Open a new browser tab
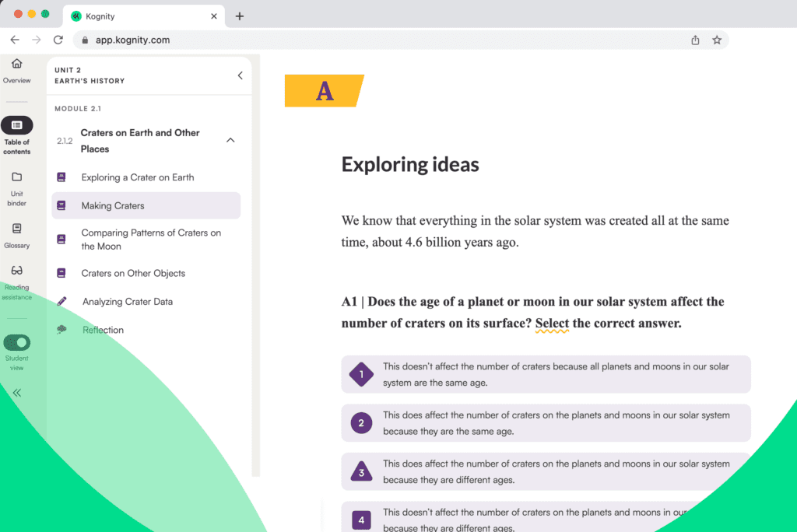The height and width of the screenshot is (532, 797). pos(240,16)
